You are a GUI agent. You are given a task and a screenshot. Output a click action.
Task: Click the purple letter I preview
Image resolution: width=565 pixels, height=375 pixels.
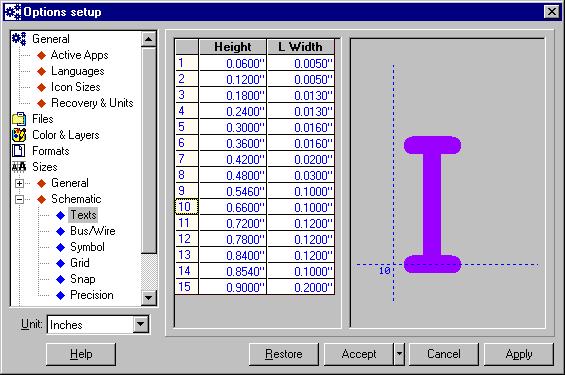(432, 204)
